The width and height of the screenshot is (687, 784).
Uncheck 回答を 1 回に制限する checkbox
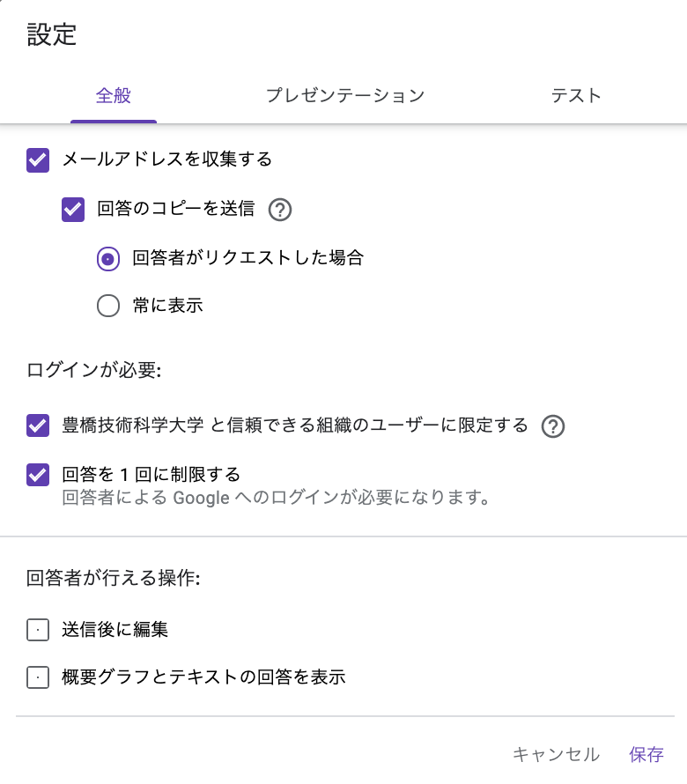tap(38, 475)
